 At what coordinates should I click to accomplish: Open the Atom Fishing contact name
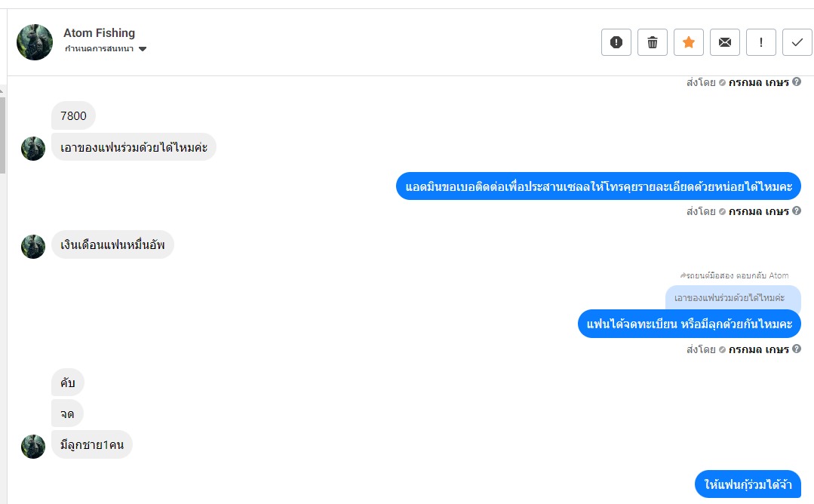pyautogui.click(x=99, y=32)
